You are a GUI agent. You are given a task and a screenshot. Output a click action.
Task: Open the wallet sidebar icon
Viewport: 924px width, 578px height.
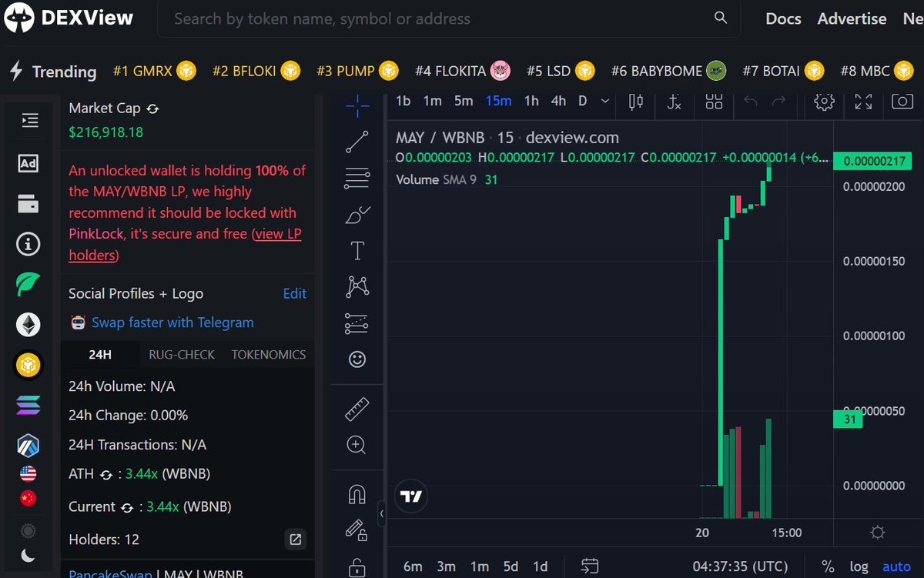pos(28,204)
